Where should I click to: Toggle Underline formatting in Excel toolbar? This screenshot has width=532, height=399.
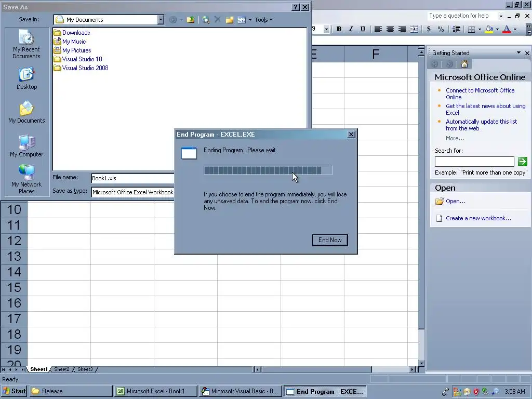[x=363, y=29]
